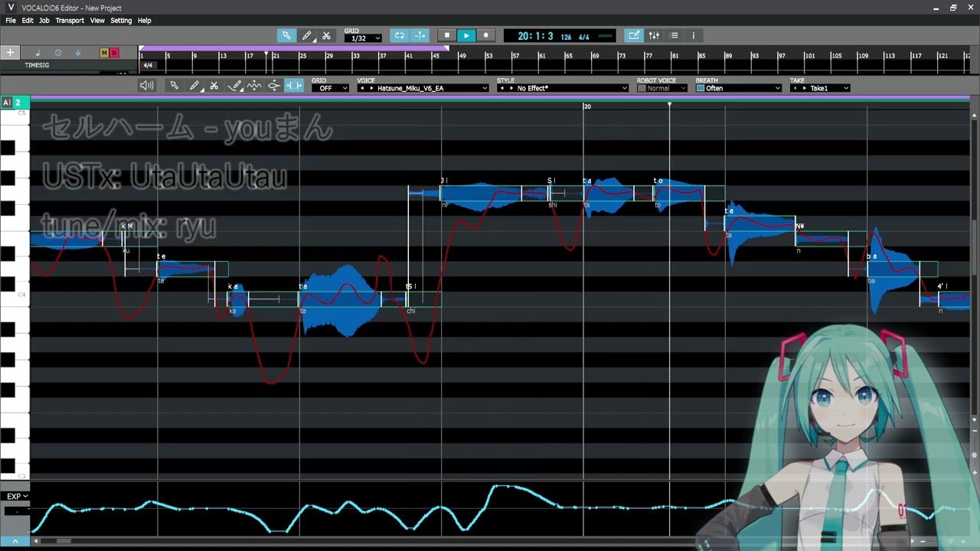Select next take with right arrow
The image size is (980, 551).
click(x=804, y=88)
